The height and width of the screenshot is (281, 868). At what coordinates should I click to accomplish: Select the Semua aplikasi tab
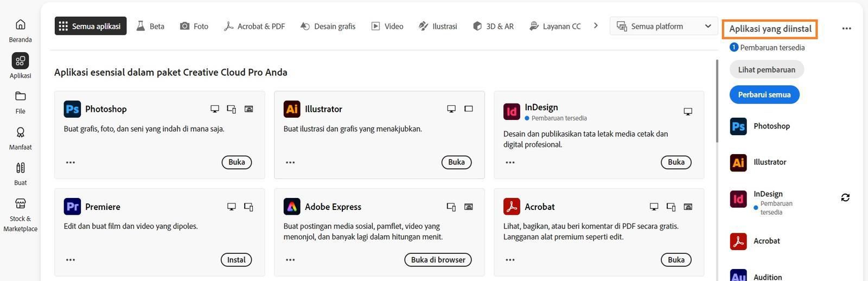pos(91,26)
